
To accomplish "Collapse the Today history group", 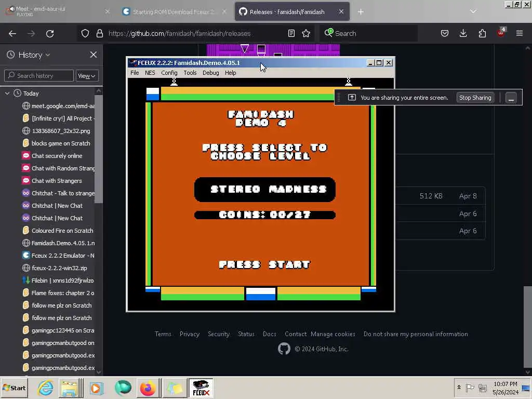I will click(x=7, y=94).
